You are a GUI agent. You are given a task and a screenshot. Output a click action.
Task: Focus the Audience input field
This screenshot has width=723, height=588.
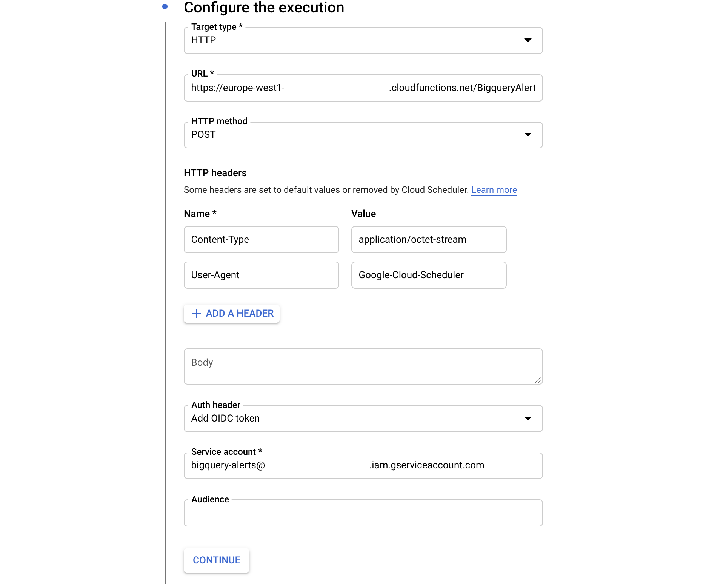362,513
